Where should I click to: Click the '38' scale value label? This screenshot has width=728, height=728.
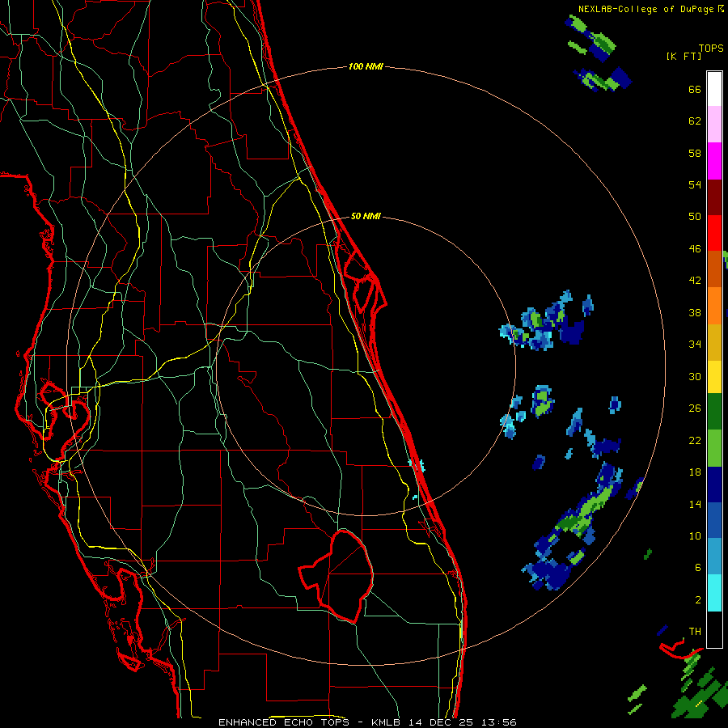pyautogui.click(x=695, y=313)
